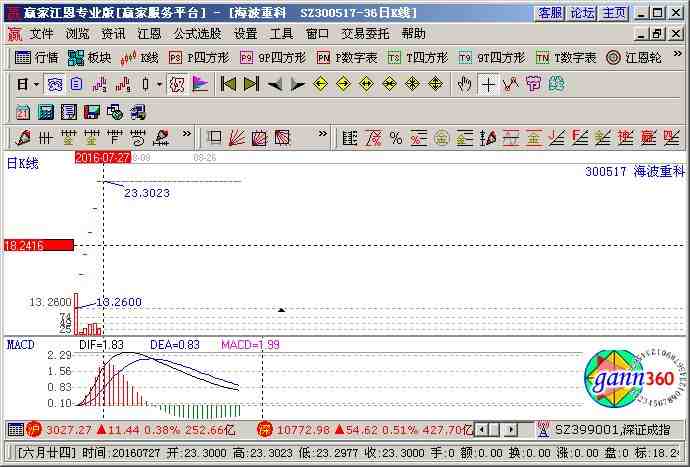Click the yellow diamond left-arrow icon
690x467 pixels.
tap(321, 84)
